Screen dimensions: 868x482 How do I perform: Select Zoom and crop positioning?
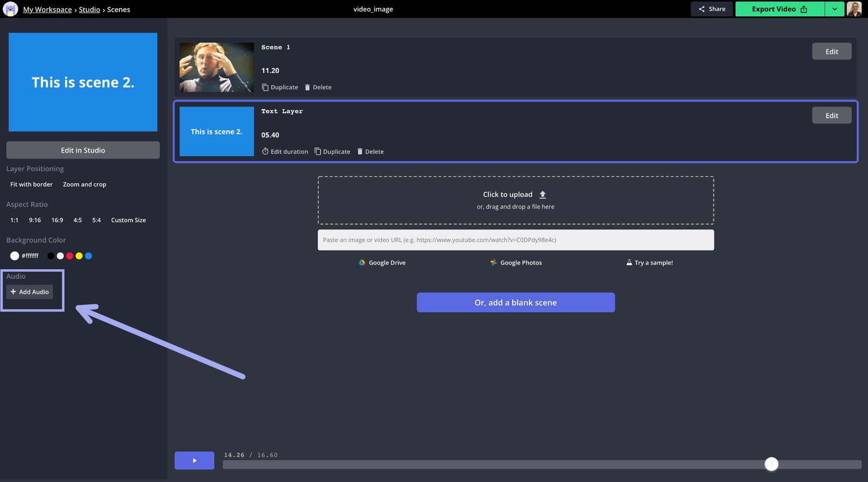tap(85, 185)
